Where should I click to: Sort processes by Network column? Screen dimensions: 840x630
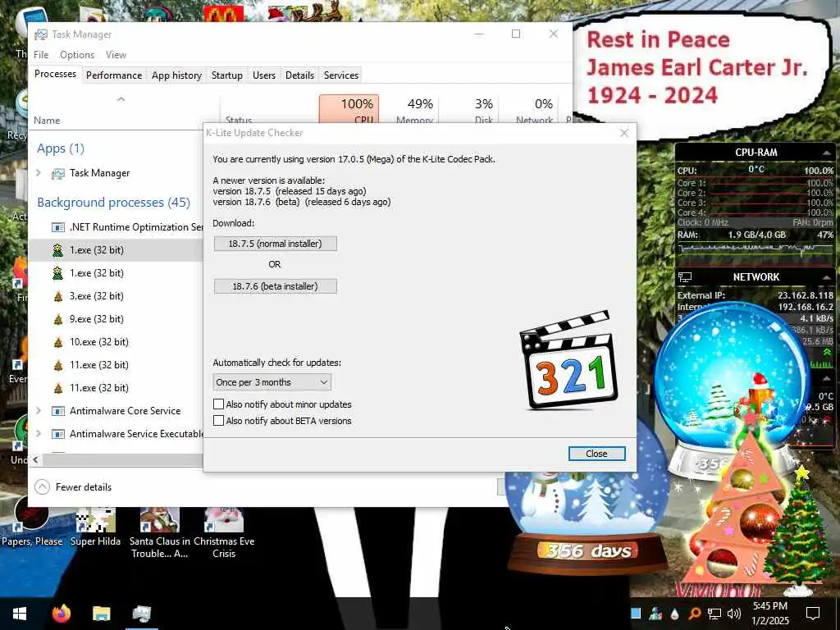529,110
